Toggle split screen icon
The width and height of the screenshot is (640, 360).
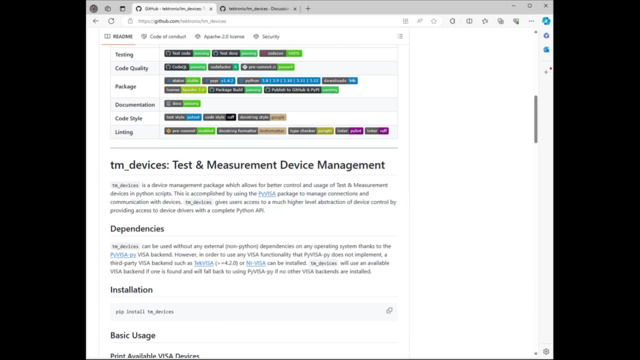469,21
